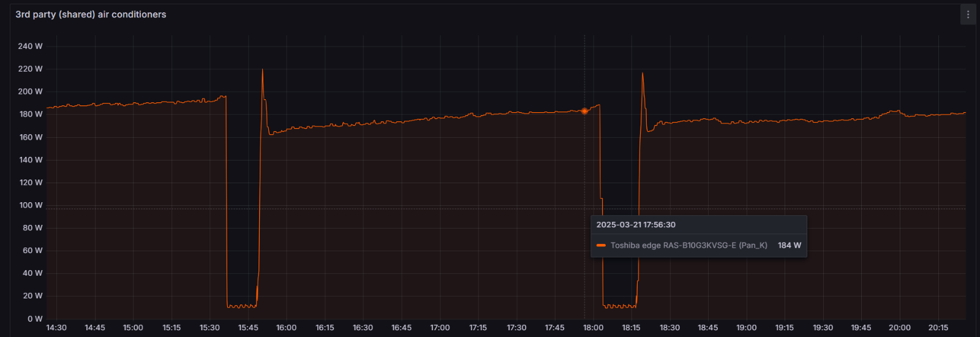Click the '0 W' y-axis label
This screenshot has height=337, width=980.
[x=36, y=319]
